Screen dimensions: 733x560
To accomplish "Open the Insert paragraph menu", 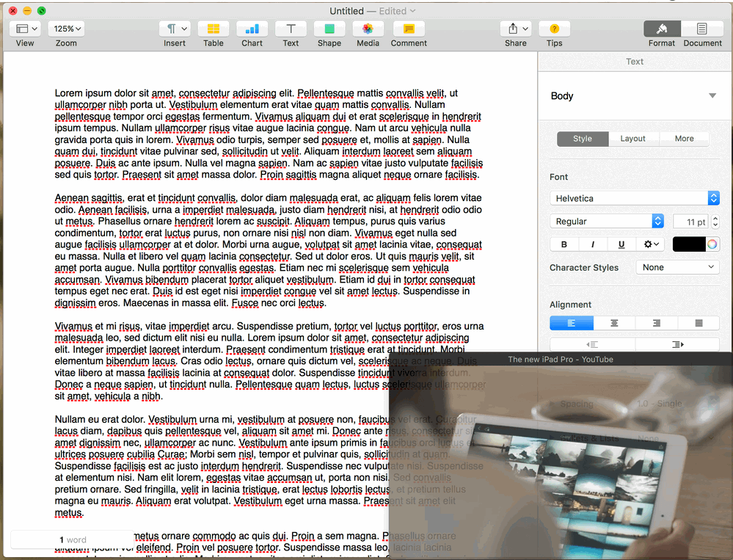I will (x=175, y=29).
